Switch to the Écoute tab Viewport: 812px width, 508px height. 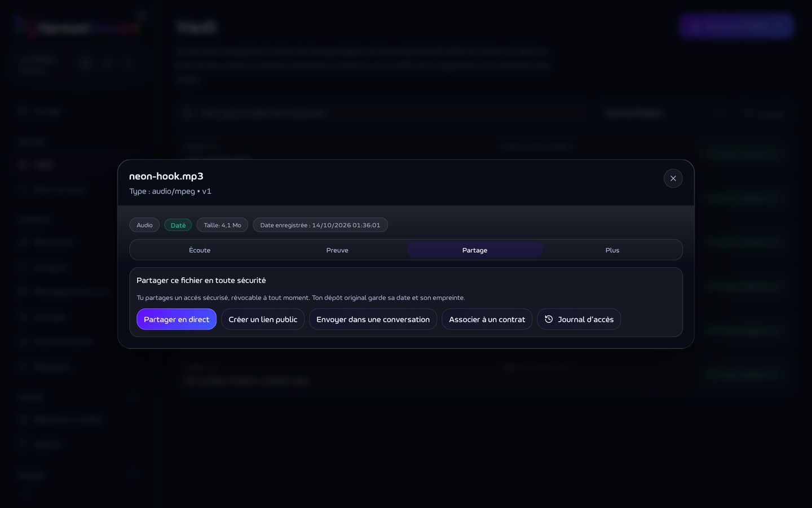pos(200,250)
